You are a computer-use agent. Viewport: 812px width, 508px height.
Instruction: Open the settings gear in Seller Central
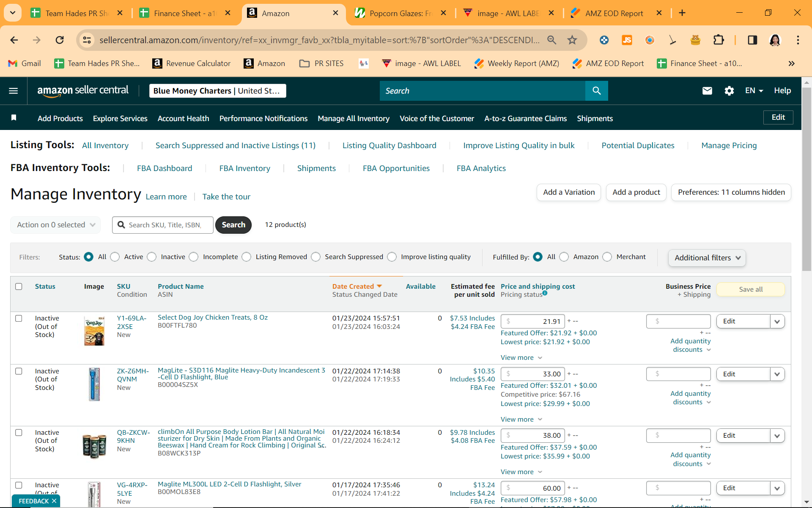point(729,91)
